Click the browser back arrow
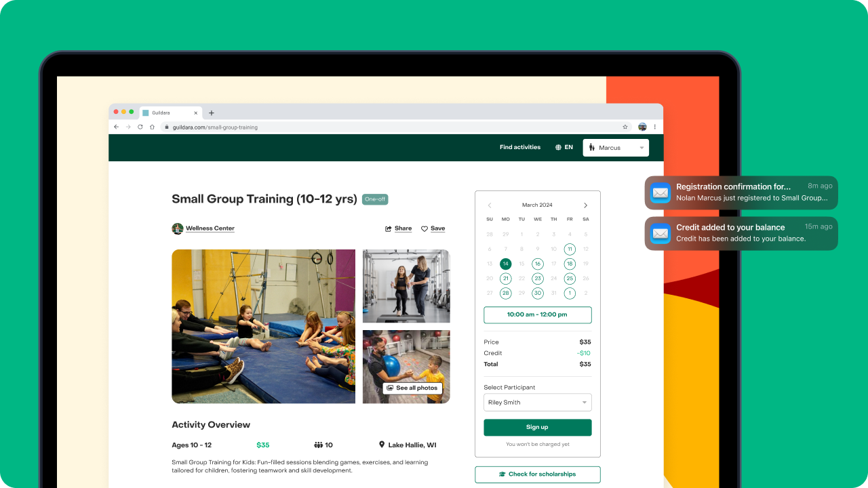Image resolution: width=868 pixels, height=488 pixels. coord(116,127)
